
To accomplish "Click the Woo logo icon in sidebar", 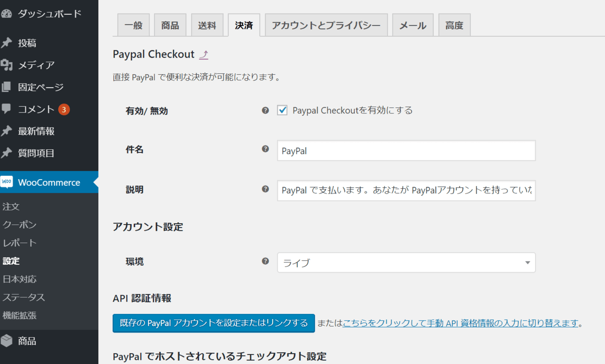I will tap(6, 182).
